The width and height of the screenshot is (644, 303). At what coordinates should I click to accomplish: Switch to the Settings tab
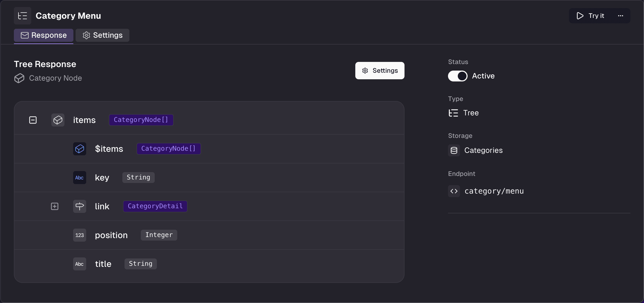pos(102,35)
